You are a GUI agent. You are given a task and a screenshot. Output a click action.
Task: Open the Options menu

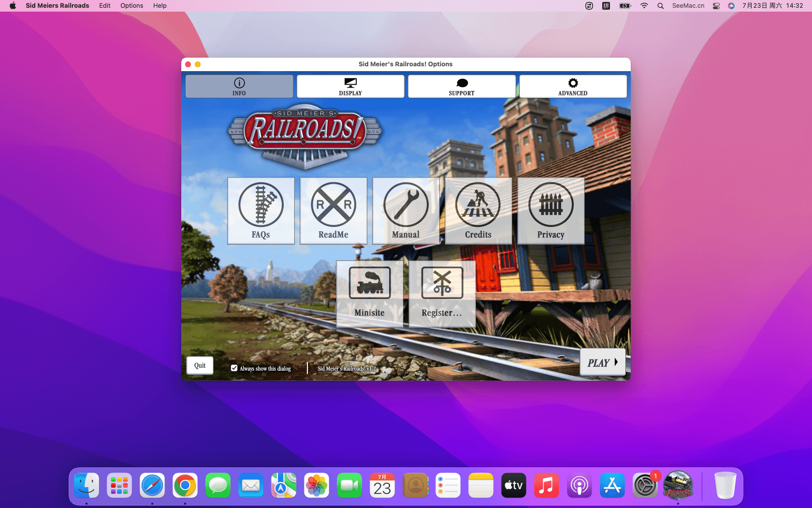[132, 6]
